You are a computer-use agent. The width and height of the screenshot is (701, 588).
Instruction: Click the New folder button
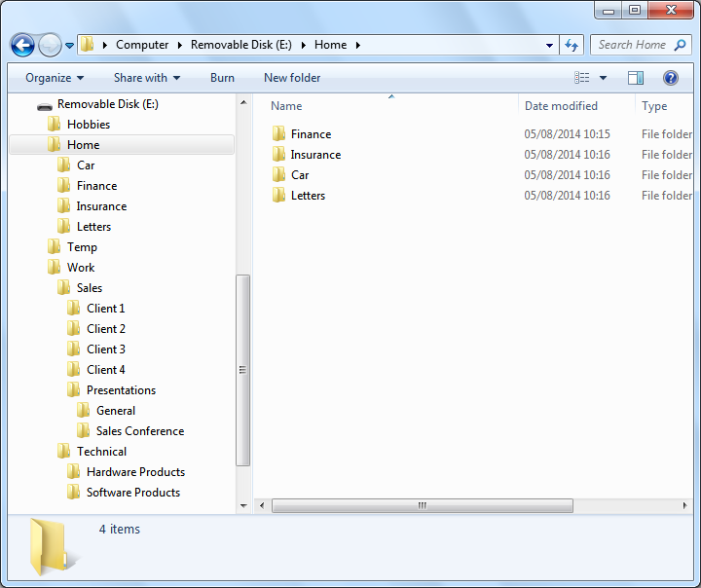[x=292, y=78]
